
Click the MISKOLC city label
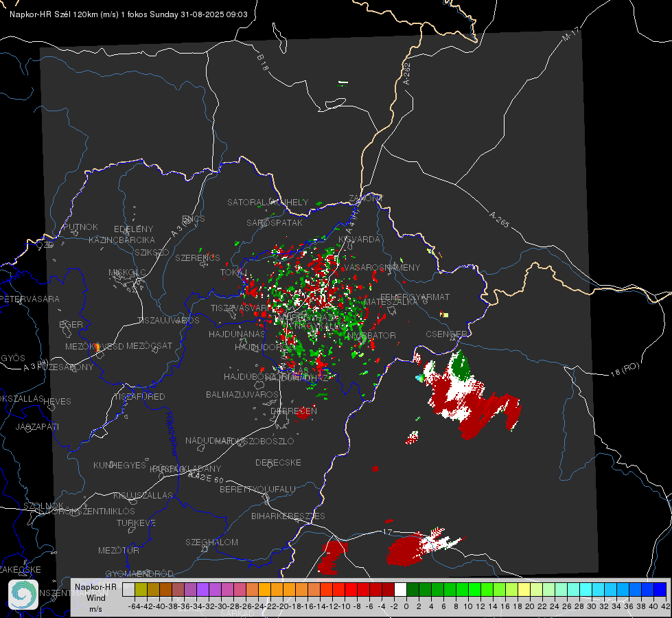pyautogui.click(x=127, y=273)
